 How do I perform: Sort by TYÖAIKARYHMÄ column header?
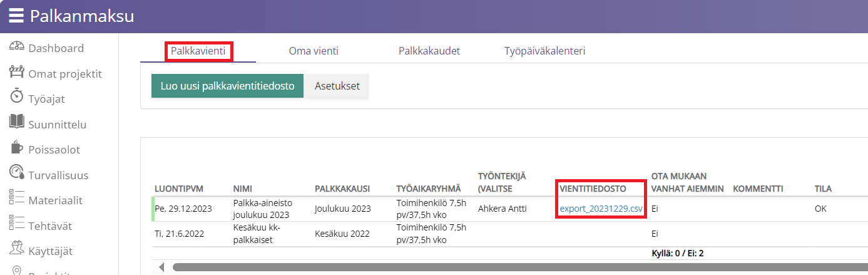(428, 189)
